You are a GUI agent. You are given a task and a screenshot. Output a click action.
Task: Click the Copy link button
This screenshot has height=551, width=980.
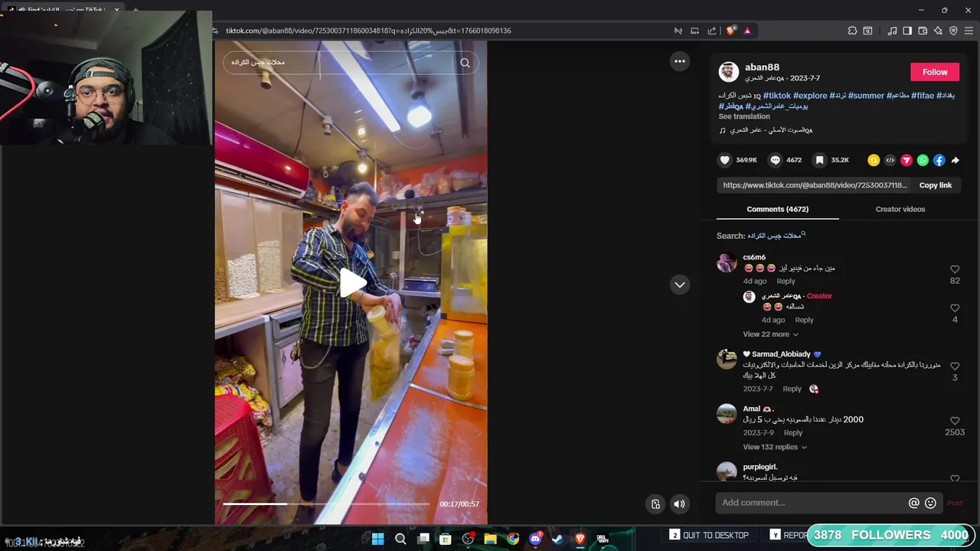[935, 185]
